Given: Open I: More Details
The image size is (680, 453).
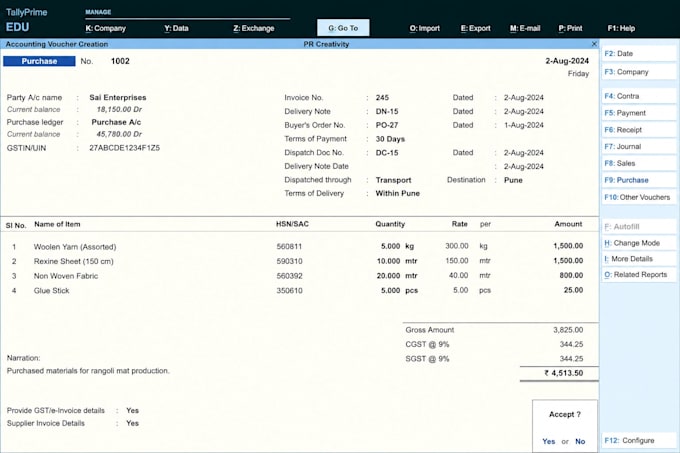Looking at the screenshot, I should click(x=639, y=259).
